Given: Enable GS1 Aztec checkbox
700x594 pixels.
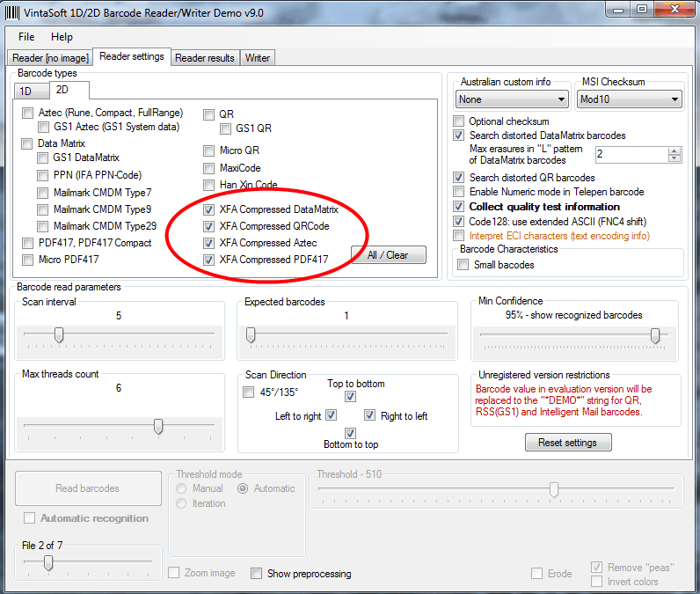Looking at the screenshot, I should click(x=43, y=128).
